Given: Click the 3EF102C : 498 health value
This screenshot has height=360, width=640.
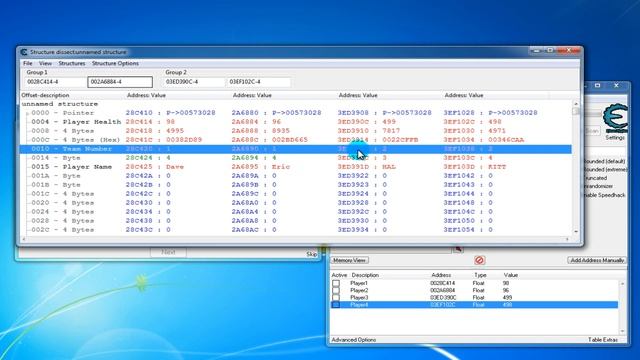Looking at the screenshot, I should [x=473, y=122].
